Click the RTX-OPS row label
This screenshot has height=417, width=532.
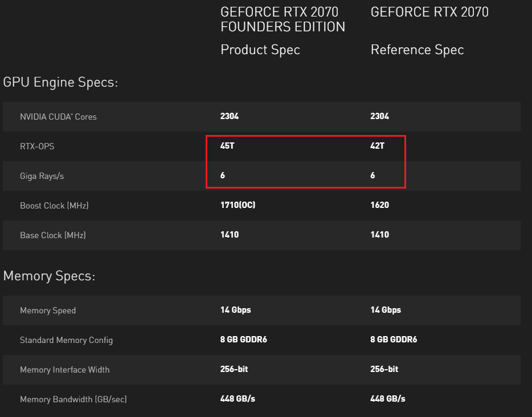click(x=37, y=146)
